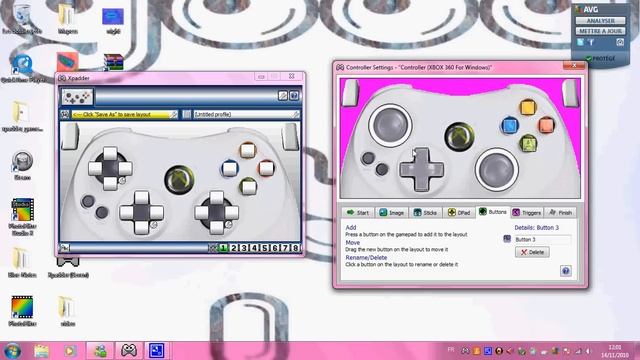Select set 1 in Xpadder

click(223, 248)
